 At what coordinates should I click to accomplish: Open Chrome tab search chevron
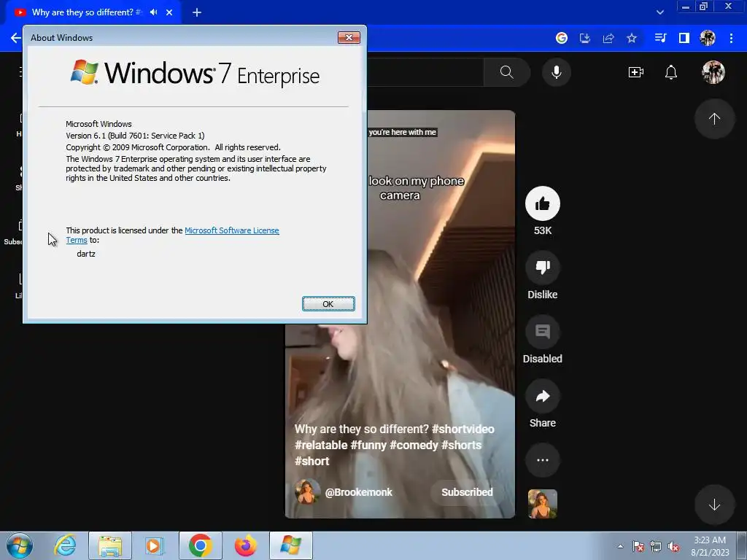[659, 12]
